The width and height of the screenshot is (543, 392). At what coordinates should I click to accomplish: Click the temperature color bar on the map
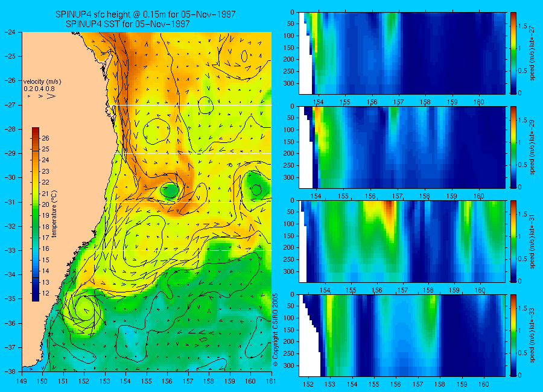point(36,214)
